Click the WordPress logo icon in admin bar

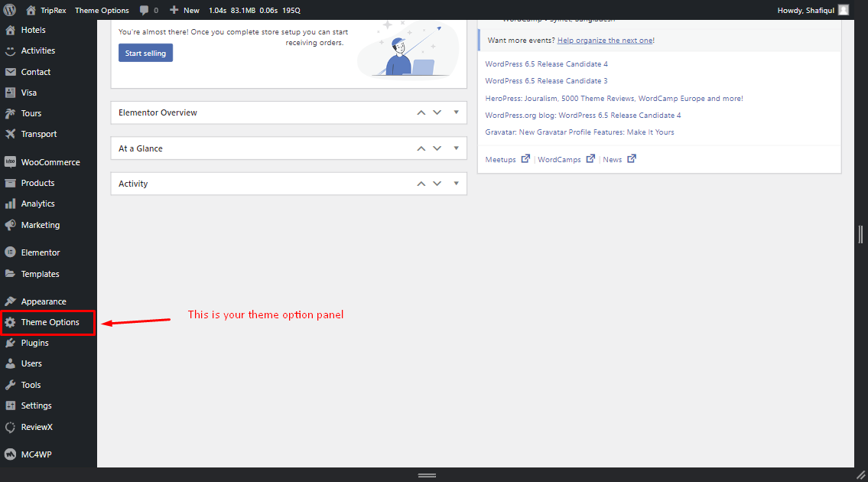pyautogui.click(x=10, y=10)
